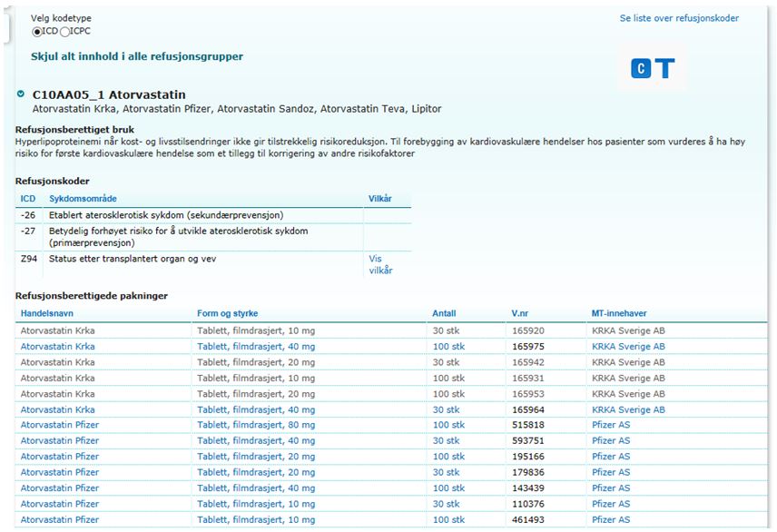Screen dimensions: 777x532
Task: Click the Sykdomsområde column header
Action: click(x=84, y=199)
